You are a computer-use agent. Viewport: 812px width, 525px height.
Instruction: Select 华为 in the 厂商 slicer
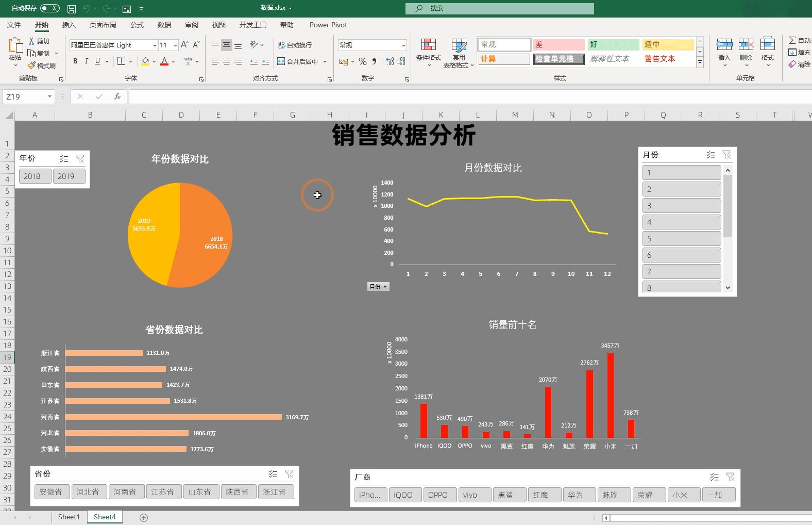click(579, 495)
